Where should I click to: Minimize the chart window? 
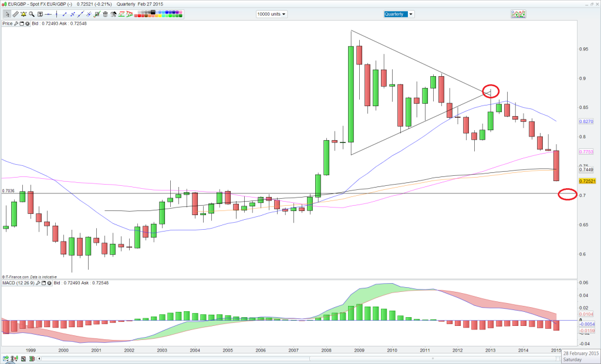586,4
